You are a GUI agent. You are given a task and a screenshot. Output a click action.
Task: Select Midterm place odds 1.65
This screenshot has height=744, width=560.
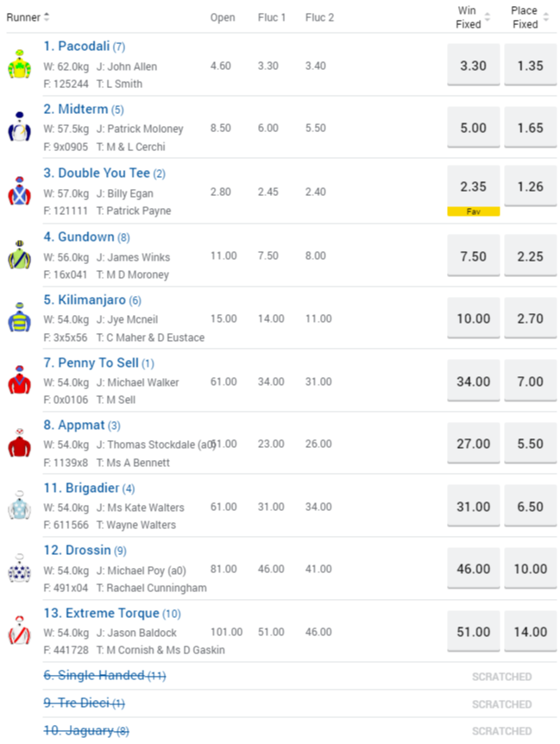pos(530,128)
